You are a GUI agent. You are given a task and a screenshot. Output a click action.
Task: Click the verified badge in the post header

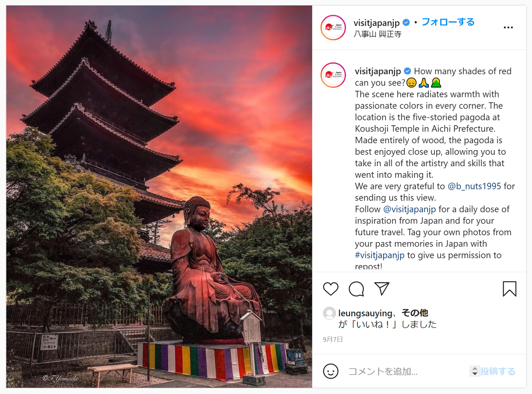(x=406, y=23)
